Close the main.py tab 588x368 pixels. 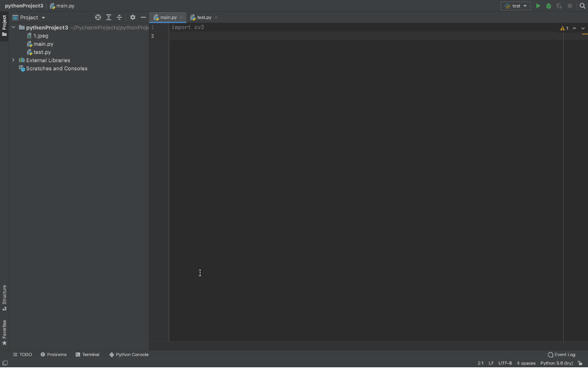(x=181, y=17)
